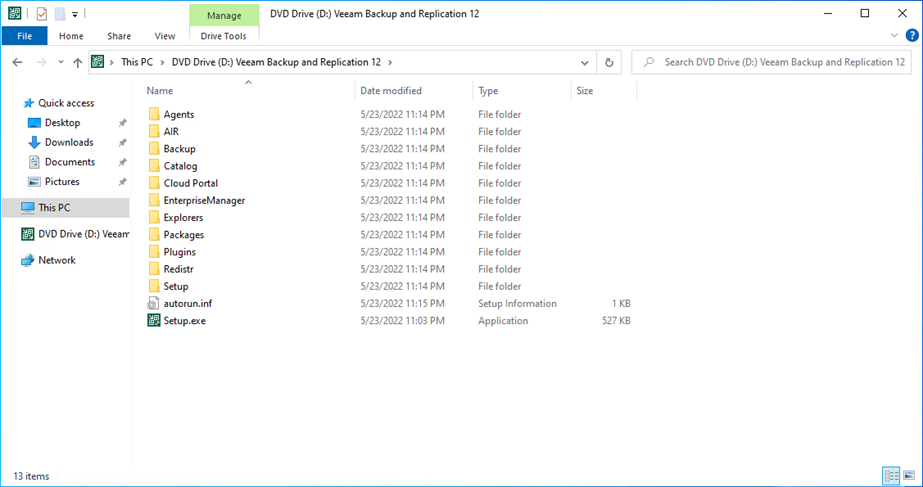The height and width of the screenshot is (487, 923).
Task: Refresh the current folder view
Action: coord(609,62)
